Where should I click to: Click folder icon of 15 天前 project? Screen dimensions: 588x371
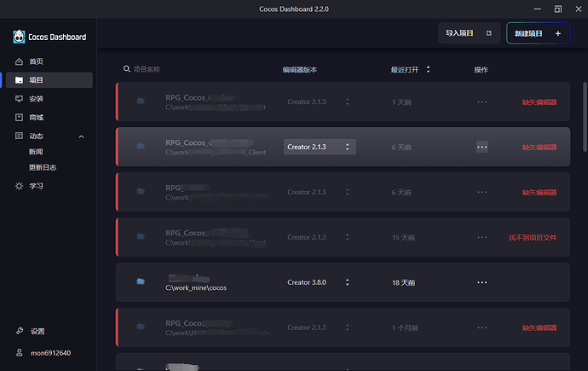141,236
